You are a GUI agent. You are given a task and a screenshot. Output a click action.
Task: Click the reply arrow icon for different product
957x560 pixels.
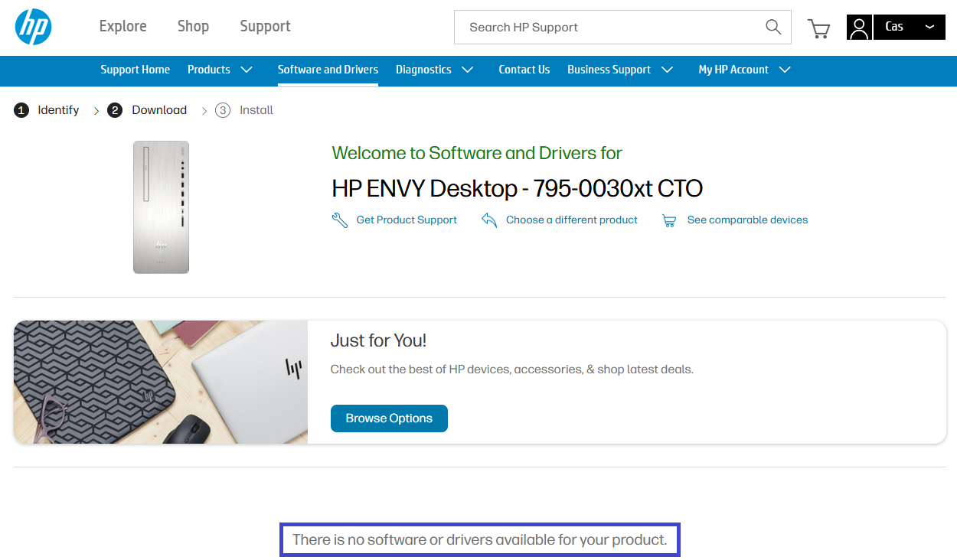pos(489,220)
